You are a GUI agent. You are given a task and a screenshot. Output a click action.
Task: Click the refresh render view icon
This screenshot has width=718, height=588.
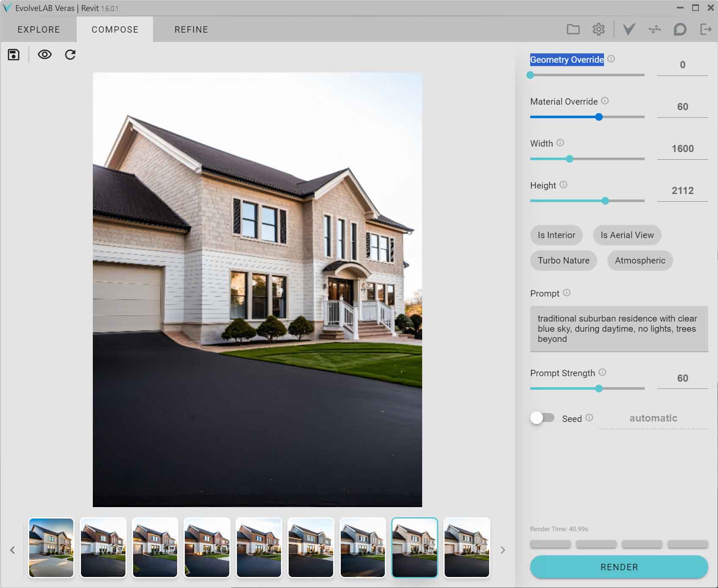tap(70, 54)
